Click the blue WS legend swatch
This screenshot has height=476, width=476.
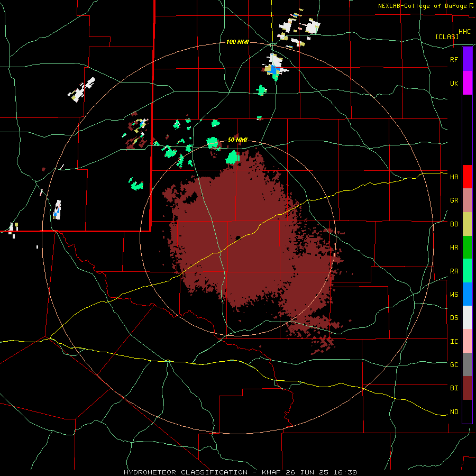[467, 294]
